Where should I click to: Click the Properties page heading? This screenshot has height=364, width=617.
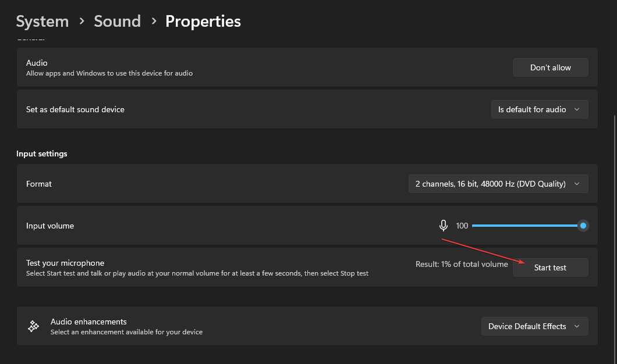[x=203, y=22]
